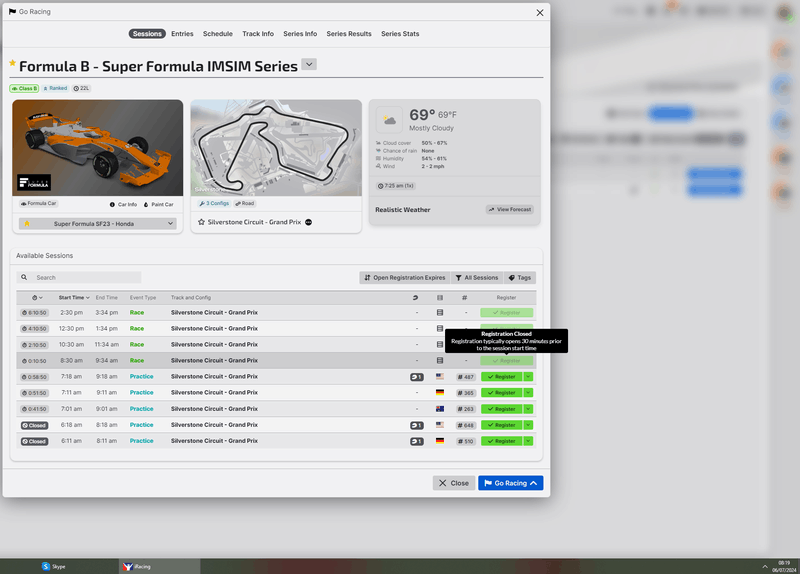
Task: Switch to the Schedule tab
Action: coord(218,34)
